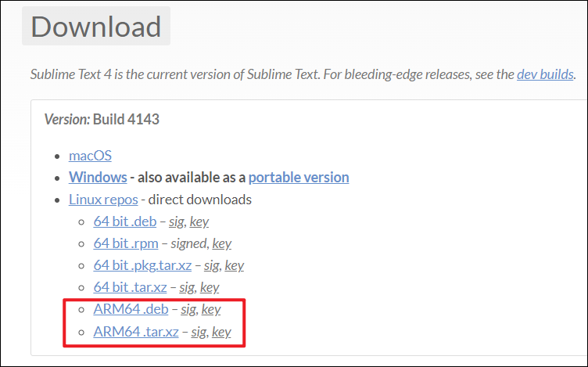Download the 64 bit .tar.xz archive

[x=130, y=287]
